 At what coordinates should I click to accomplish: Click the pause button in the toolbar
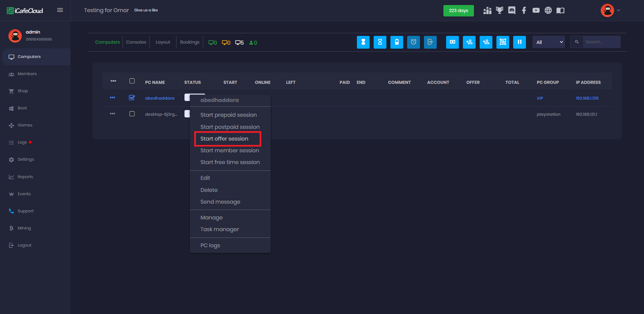point(519,42)
